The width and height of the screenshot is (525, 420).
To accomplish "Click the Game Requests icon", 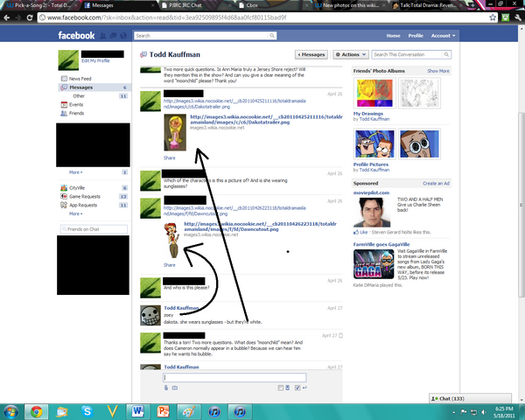I will 64,197.
